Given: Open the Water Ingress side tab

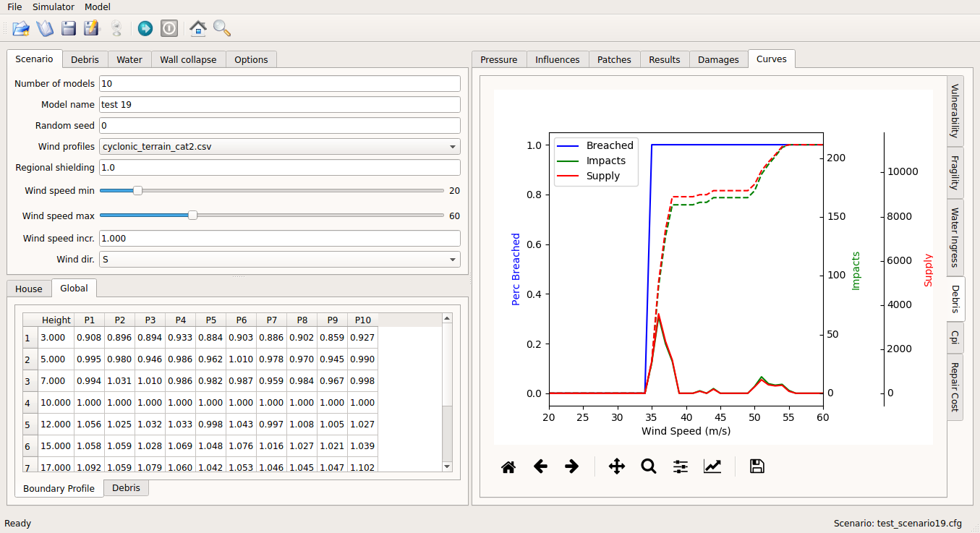Looking at the screenshot, I should pyautogui.click(x=955, y=238).
